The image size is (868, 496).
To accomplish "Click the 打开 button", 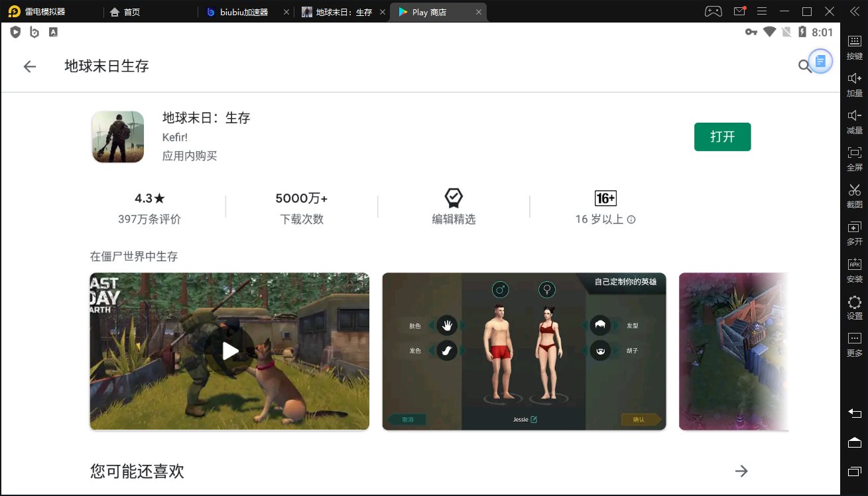I will coord(722,137).
